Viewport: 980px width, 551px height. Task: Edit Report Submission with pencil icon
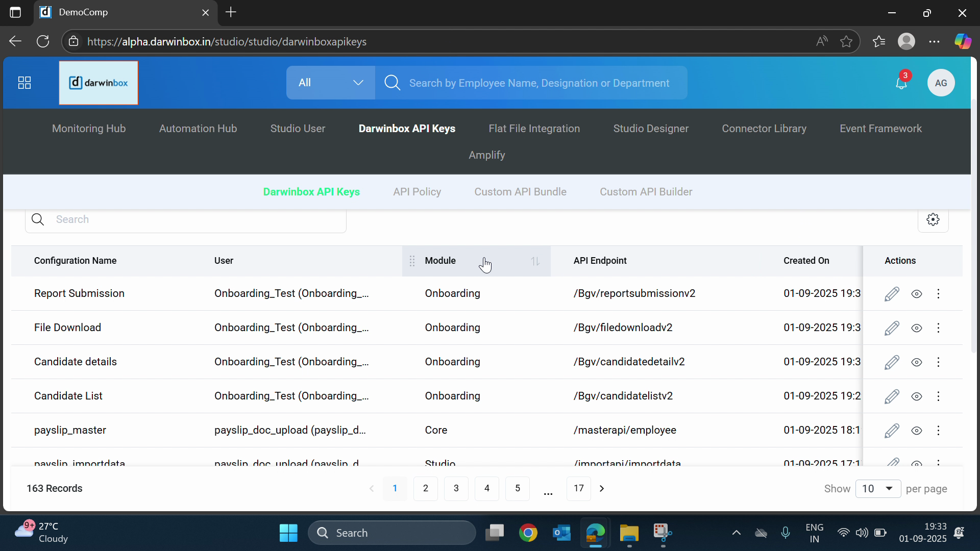pos(892,294)
